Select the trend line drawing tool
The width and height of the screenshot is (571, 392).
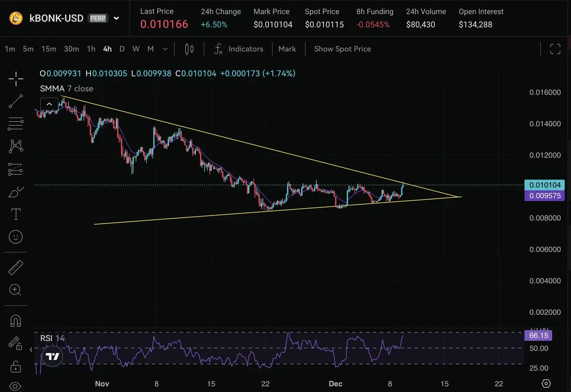(x=16, y=101)
